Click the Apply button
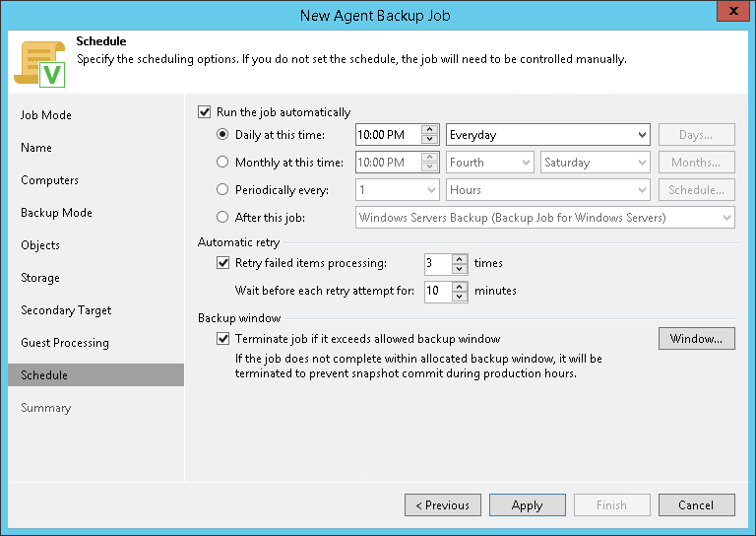The image size is (756, 536). click(528, 505)
